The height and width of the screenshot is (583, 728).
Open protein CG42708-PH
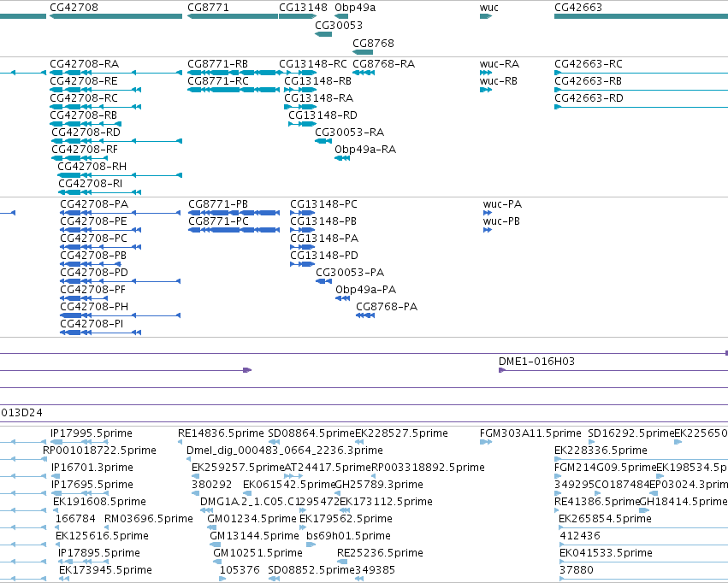coord(94,307)
